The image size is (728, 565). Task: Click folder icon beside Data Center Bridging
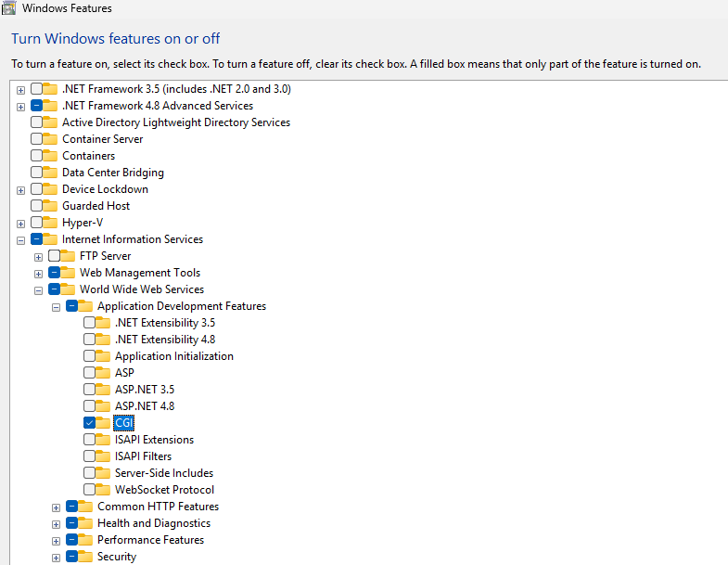point(50,173)
